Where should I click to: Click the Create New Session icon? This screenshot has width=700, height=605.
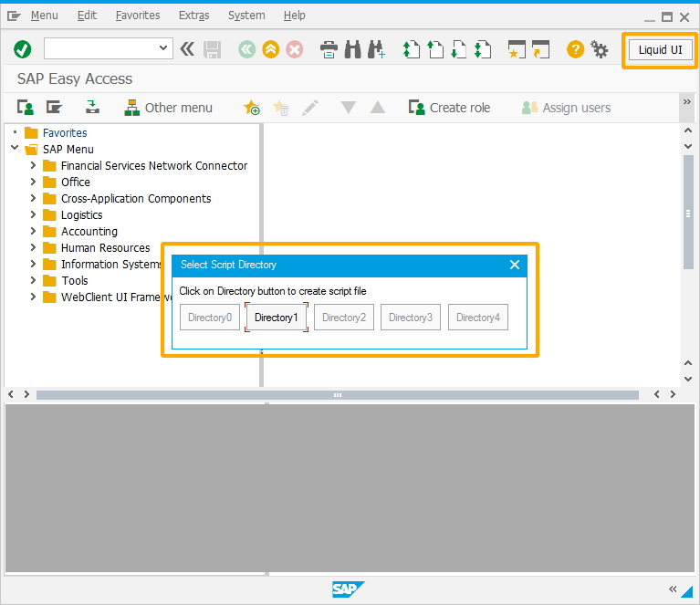point(517,49)
